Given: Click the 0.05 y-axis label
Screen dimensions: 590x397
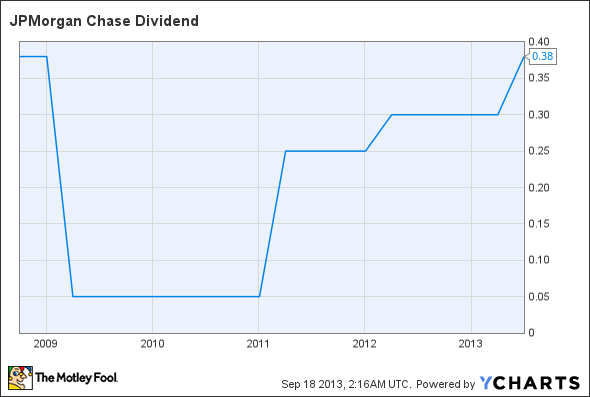Looking at the screenshot, I should (539, 297).
